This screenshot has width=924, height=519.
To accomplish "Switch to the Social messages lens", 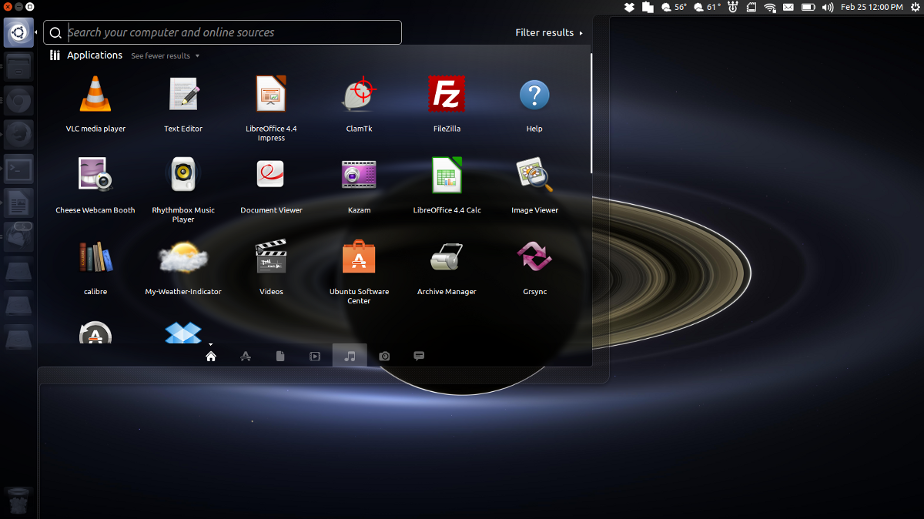I will [x=419, y=356].
